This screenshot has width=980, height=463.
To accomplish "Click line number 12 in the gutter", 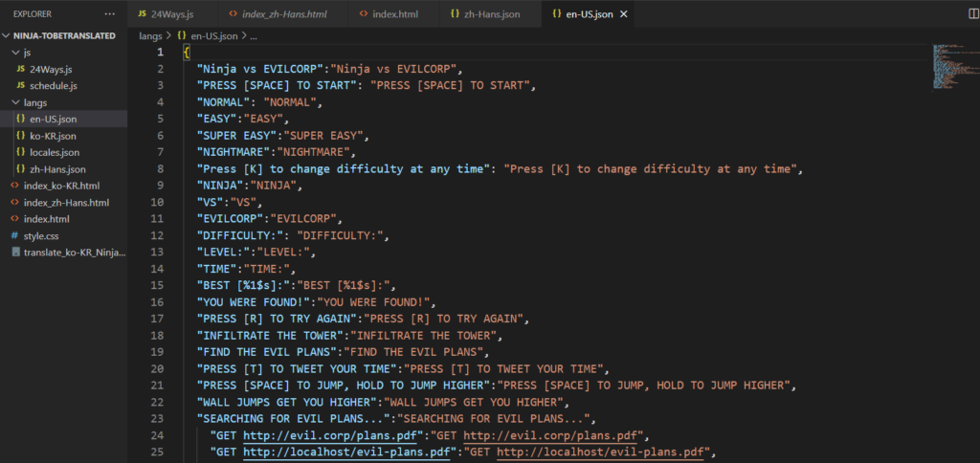I will pos(159,235).
